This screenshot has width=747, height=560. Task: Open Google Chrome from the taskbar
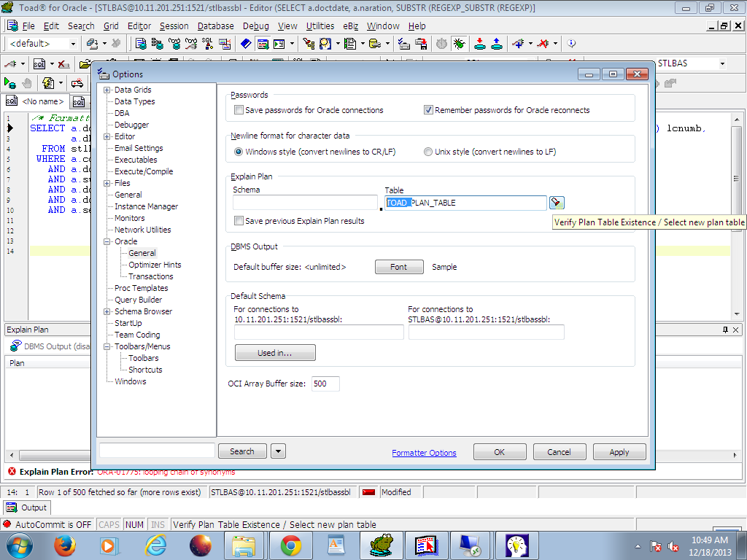290,545
